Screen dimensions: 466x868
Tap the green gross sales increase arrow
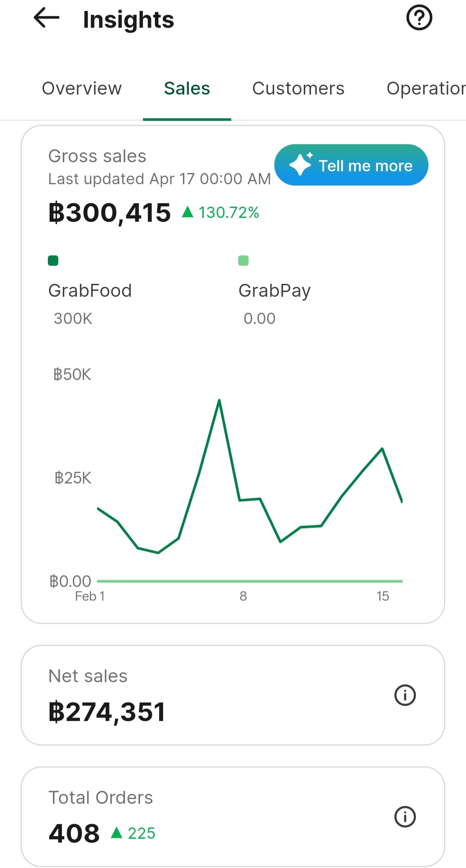pyautogui.click(x=187, y=212)
